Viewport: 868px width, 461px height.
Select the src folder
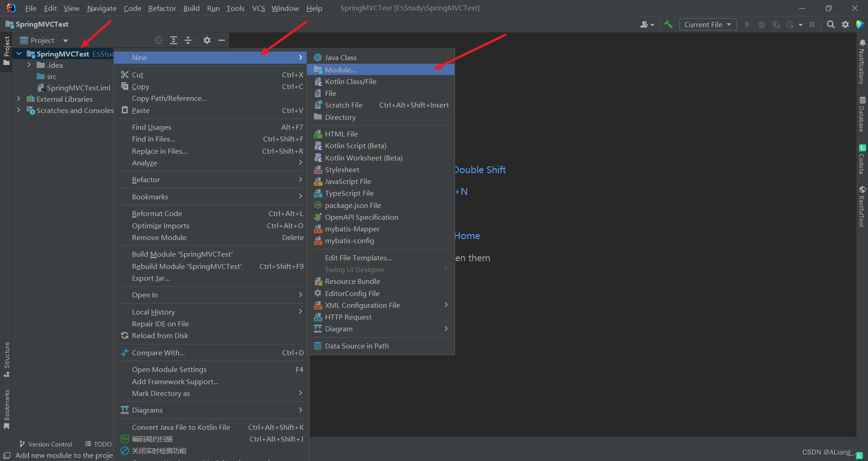pos(47,76)
